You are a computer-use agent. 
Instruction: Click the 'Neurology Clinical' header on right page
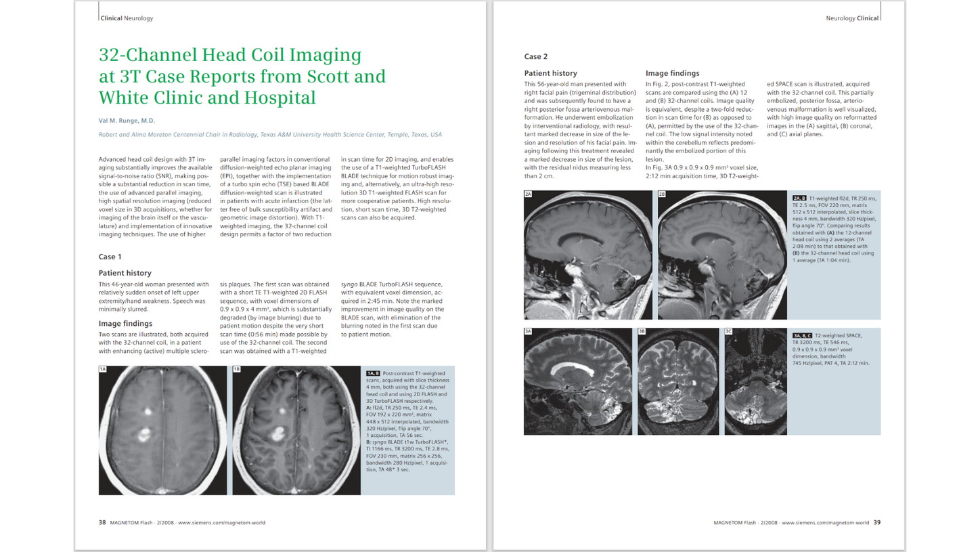853,18
